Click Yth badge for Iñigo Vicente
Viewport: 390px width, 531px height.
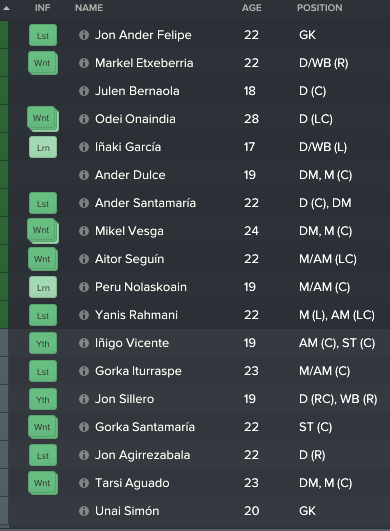[43, 343]
